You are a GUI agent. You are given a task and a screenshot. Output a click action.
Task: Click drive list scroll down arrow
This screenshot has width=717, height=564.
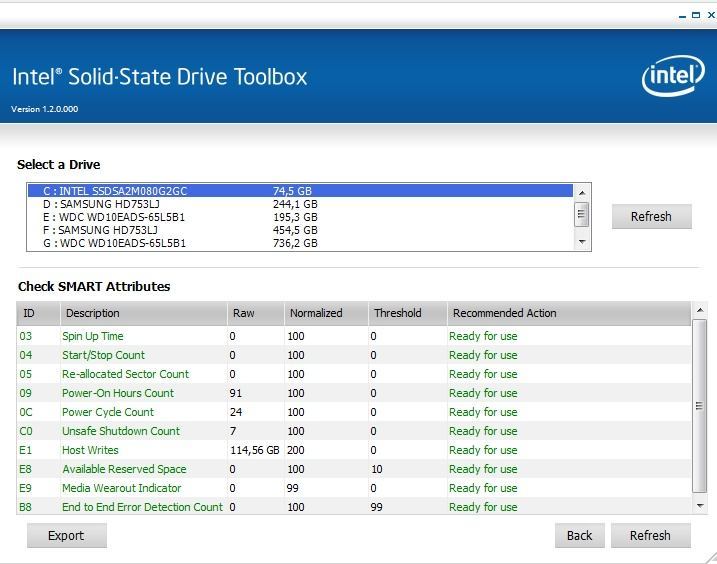coord(582,242)
